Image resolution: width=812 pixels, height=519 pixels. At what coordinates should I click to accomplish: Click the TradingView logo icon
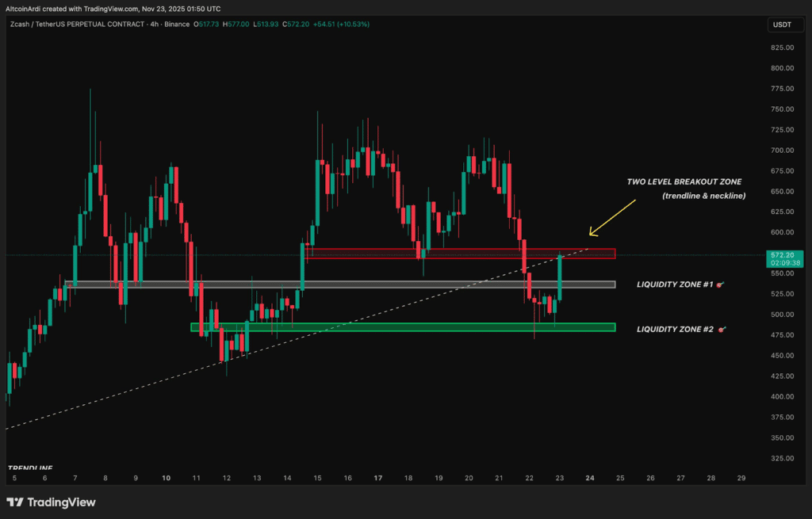tap(14, 502)
